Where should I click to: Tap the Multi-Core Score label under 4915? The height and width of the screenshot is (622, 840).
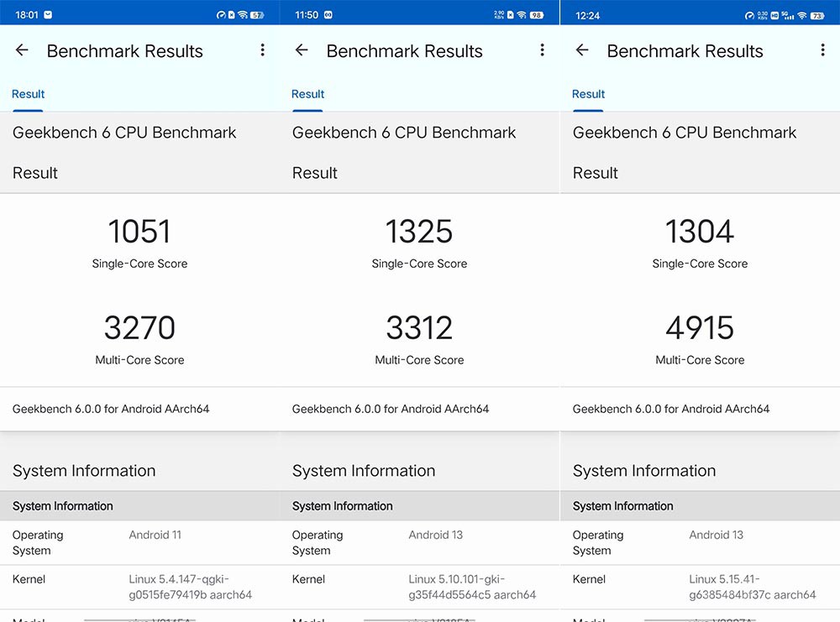701,360
